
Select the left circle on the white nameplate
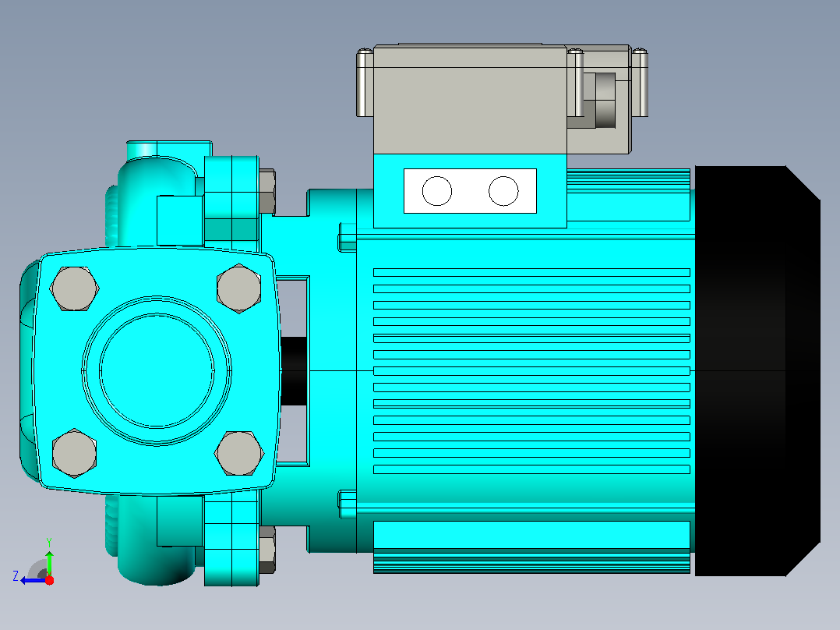click(x=437, y=191)
